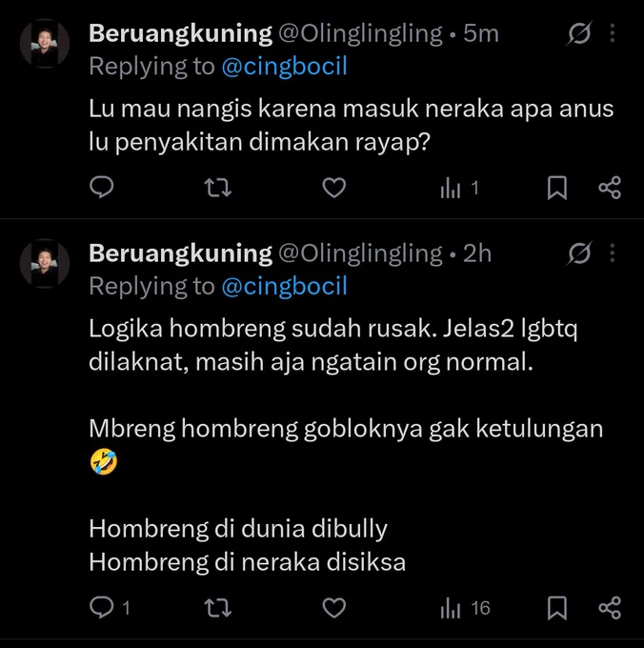Bookmark the first tweet
644x648 pixels.
[x=557, y=188]
